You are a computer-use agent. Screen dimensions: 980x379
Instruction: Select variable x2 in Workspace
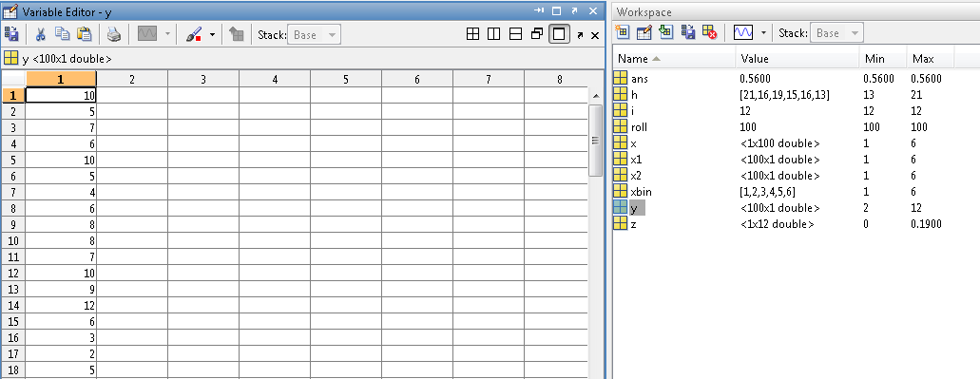(637, 176)
